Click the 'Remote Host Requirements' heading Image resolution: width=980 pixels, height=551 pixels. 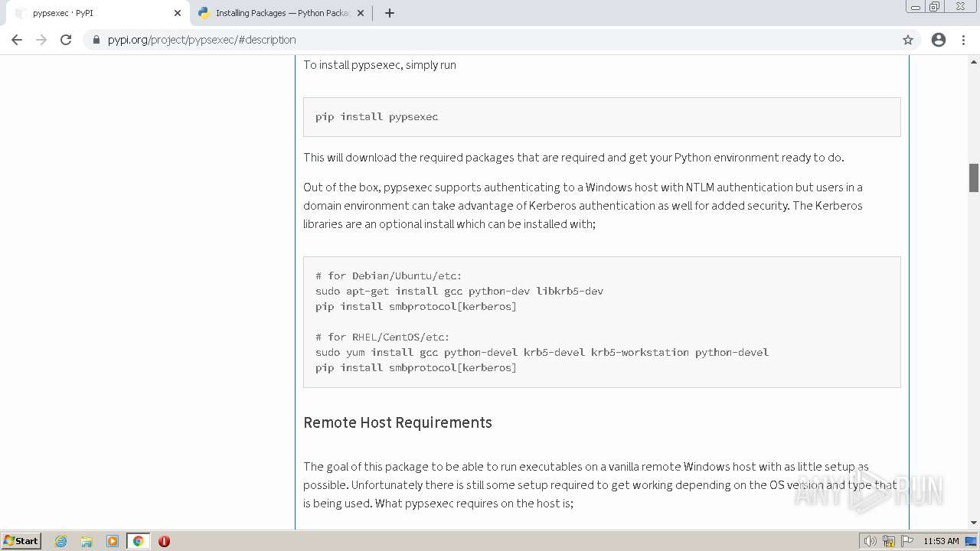click(397, 422)
